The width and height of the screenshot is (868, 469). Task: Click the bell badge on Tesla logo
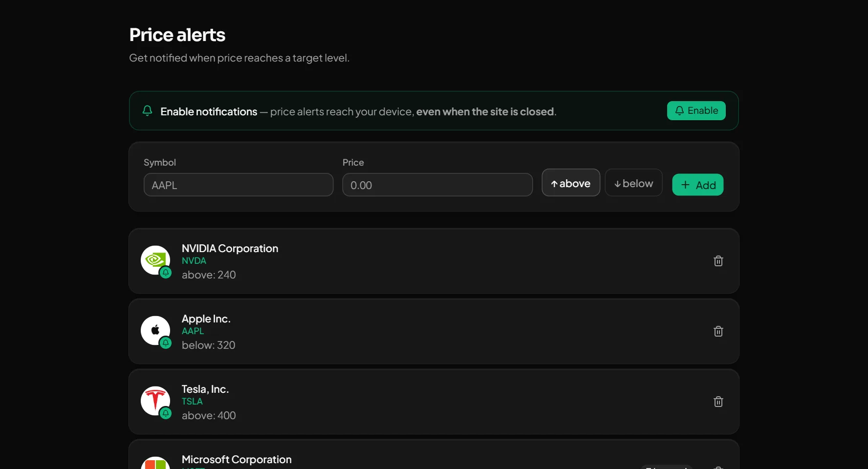pyautogui.click(x=166, y=413)
